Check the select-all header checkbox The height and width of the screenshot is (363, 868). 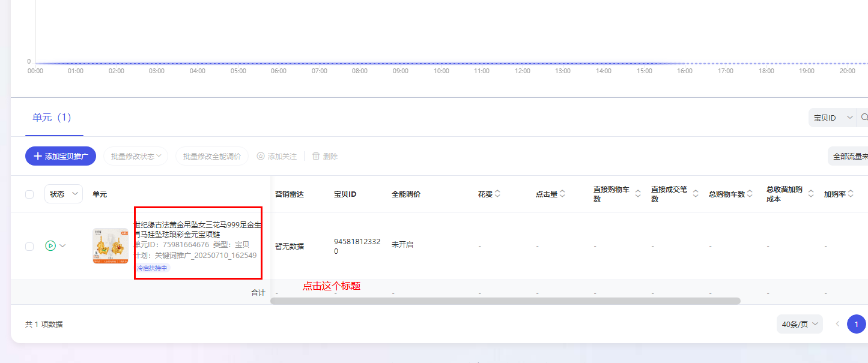click(29, 194)
